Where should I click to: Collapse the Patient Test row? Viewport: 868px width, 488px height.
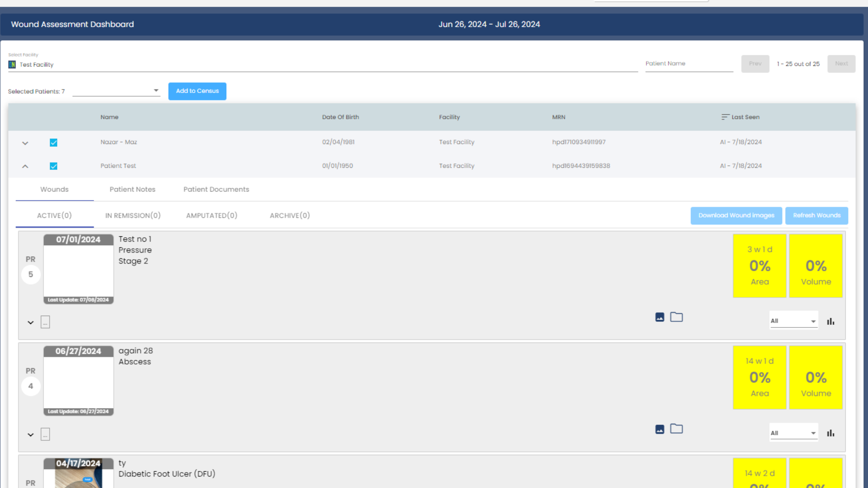tap(25, 166)
